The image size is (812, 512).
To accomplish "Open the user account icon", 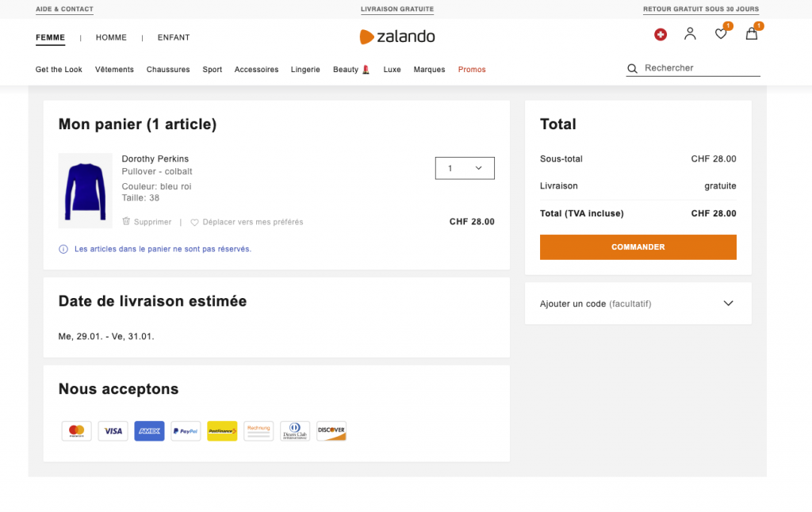I will pyautogui.click(x=690, y=33).
